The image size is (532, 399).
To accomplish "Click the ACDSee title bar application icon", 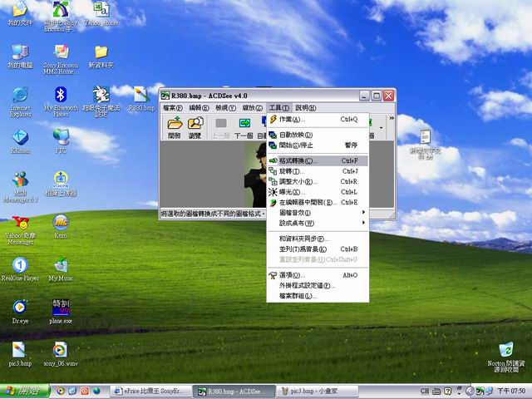I will click(165, 96).
